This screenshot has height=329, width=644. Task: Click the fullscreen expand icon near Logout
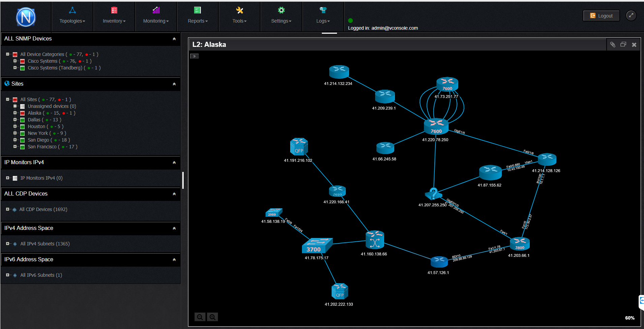point(631,16)
